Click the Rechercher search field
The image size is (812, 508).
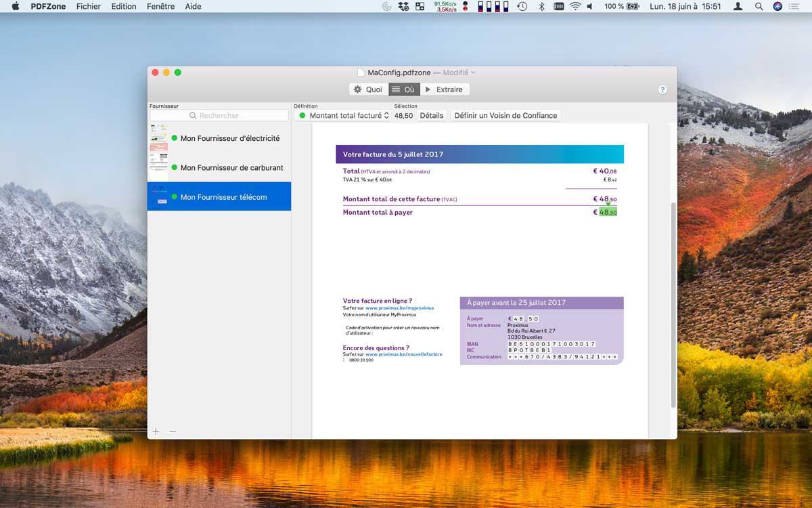pyautogui.click(x=219, y=116)
